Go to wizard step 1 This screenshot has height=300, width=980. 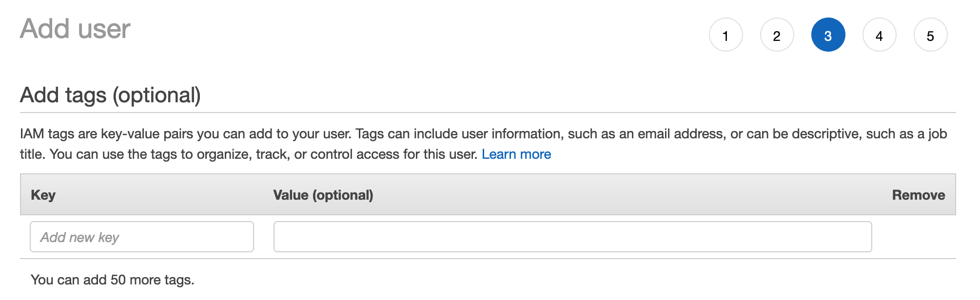click(725, 35)
